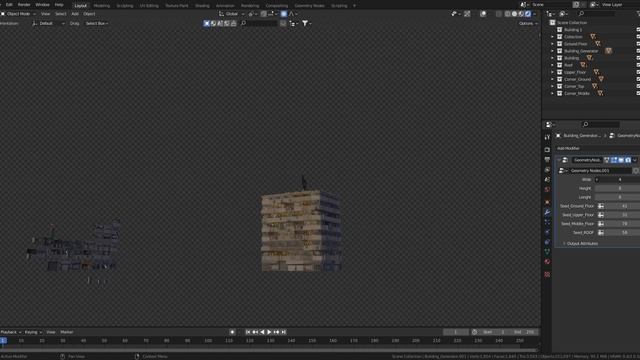Open the Object Data properties tab
Image resolution: width=640 pixels, height=360 pixels.
[547, 252]
